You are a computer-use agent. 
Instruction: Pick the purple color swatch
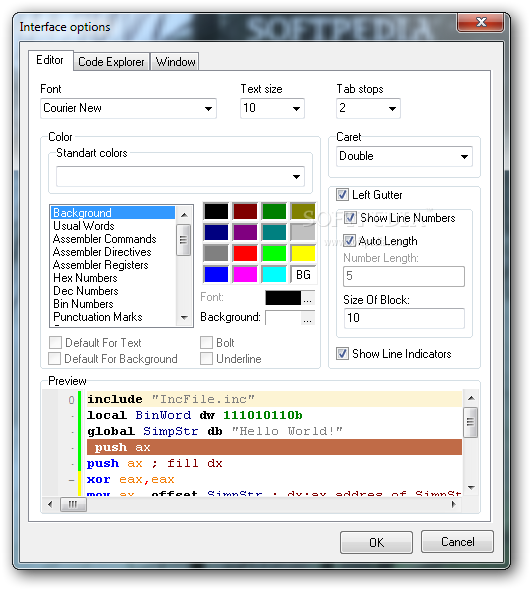[x=245, y=232]
